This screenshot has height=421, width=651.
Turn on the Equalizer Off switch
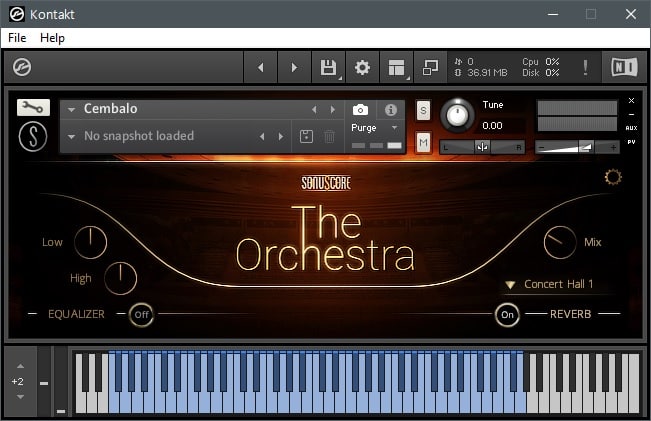click(x=141, y=314)
